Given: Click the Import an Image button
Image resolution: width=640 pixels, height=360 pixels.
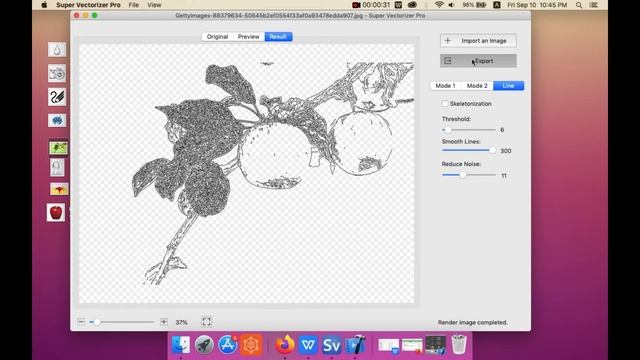Looking at the screenshot, I should [478, 41].
